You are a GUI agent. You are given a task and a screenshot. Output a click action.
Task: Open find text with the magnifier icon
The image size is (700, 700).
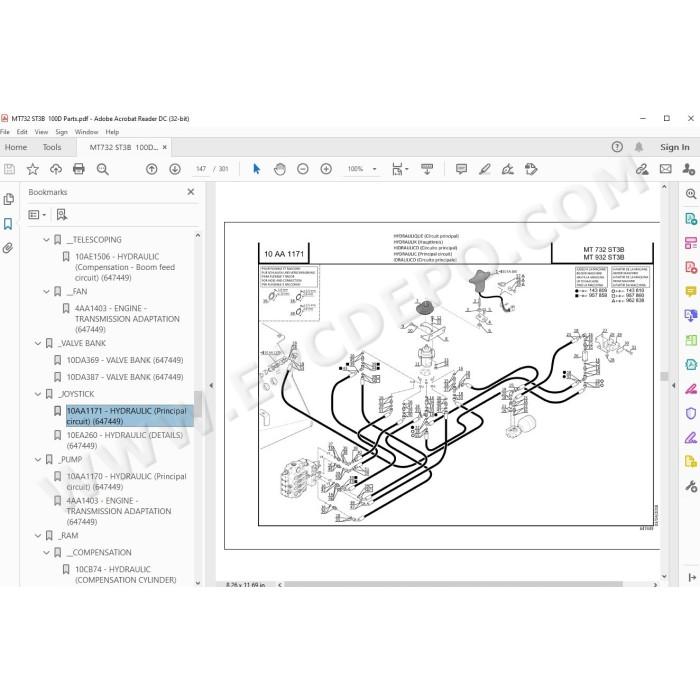pyautogui.click(x=103, y=169)
